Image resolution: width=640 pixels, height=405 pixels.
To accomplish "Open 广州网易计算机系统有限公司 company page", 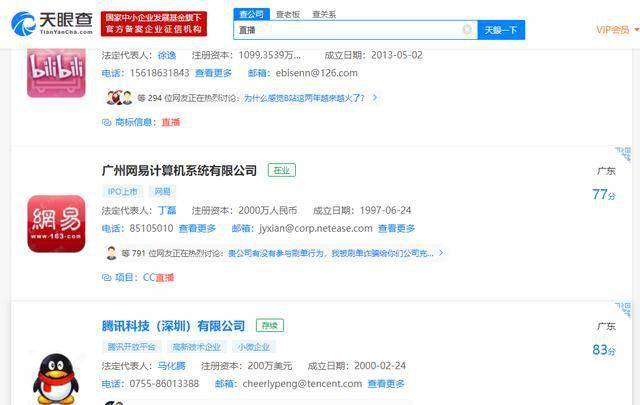I will tap(179, 171).
